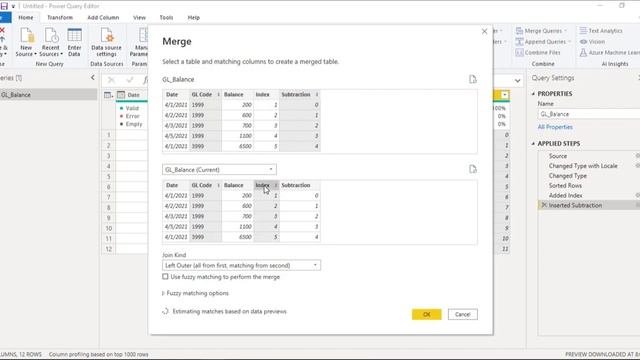Click Balance value 6500 in first table
The width and height of the screenshot is (640, 360).
click(245, 146)
